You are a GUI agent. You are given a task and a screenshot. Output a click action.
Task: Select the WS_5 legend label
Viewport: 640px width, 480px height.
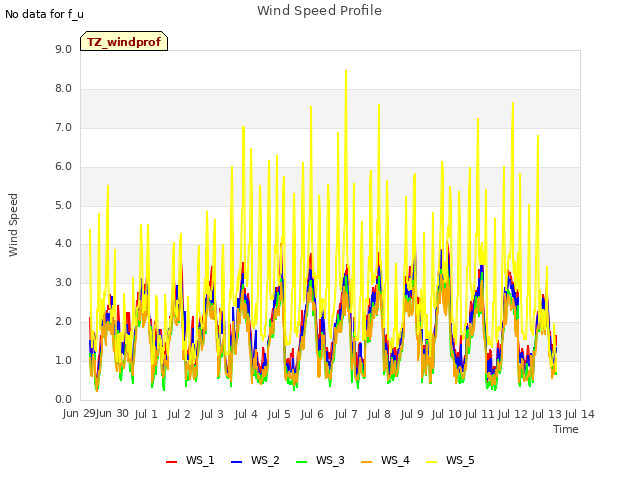pos(460,460)
